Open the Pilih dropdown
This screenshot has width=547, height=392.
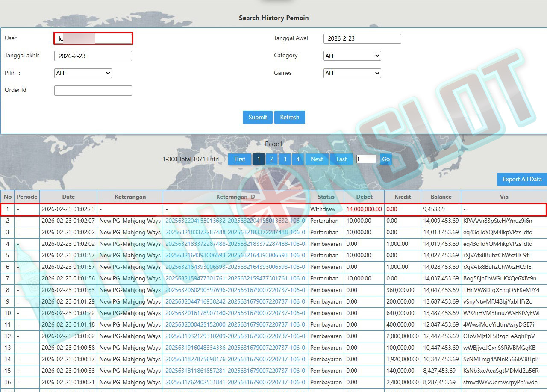pyautogui.click(x=83, y=73)
